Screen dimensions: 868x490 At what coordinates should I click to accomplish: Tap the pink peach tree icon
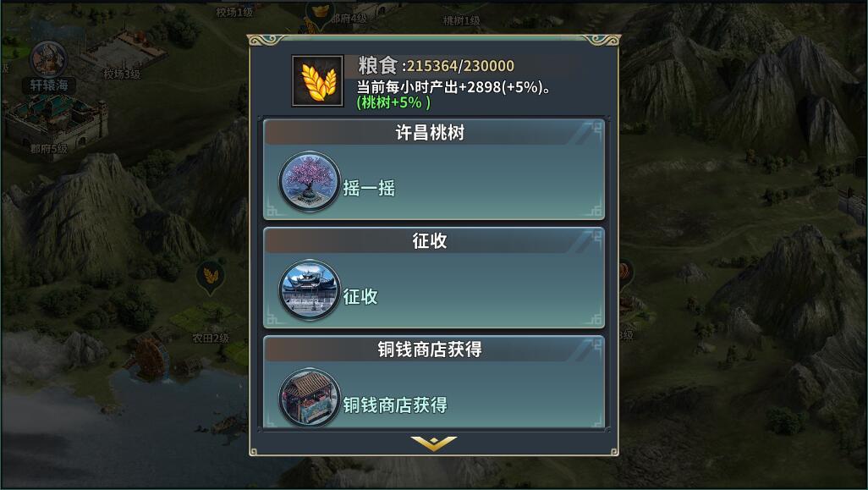(x=310, y=182)
